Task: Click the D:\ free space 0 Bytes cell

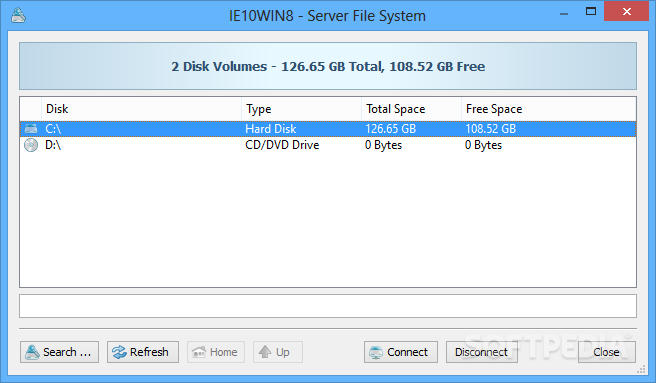Action: (483, 145)
